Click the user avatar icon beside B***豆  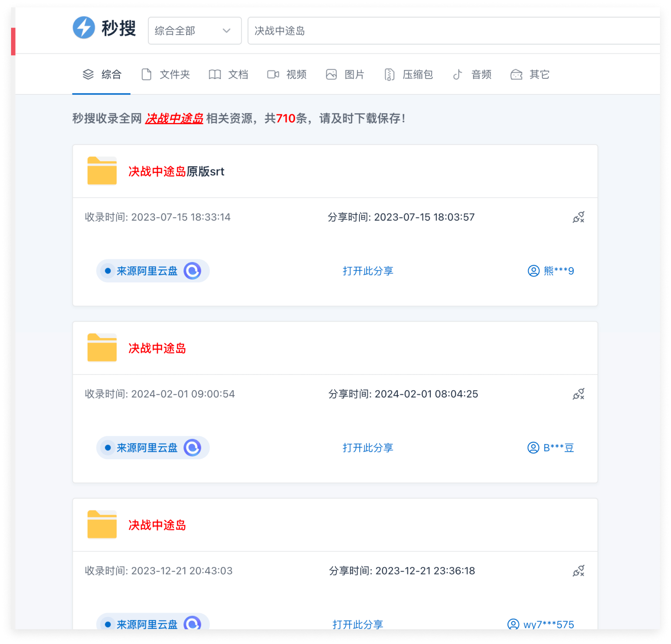[533, 448]
